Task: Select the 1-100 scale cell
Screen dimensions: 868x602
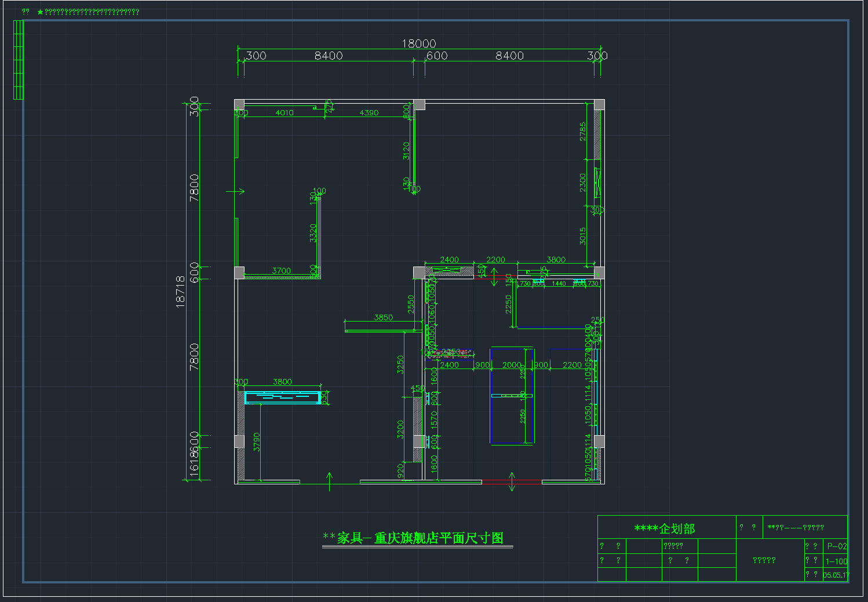Action: (836, 561)
